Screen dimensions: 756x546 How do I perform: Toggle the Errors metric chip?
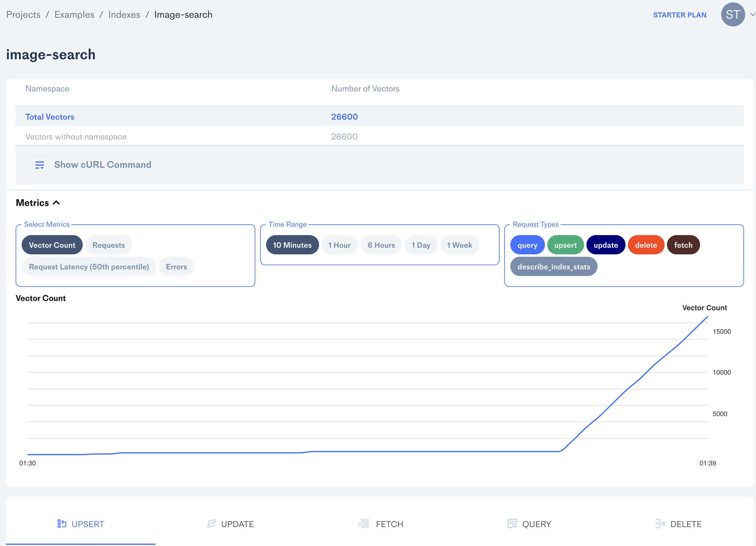[x=176, y=267]
